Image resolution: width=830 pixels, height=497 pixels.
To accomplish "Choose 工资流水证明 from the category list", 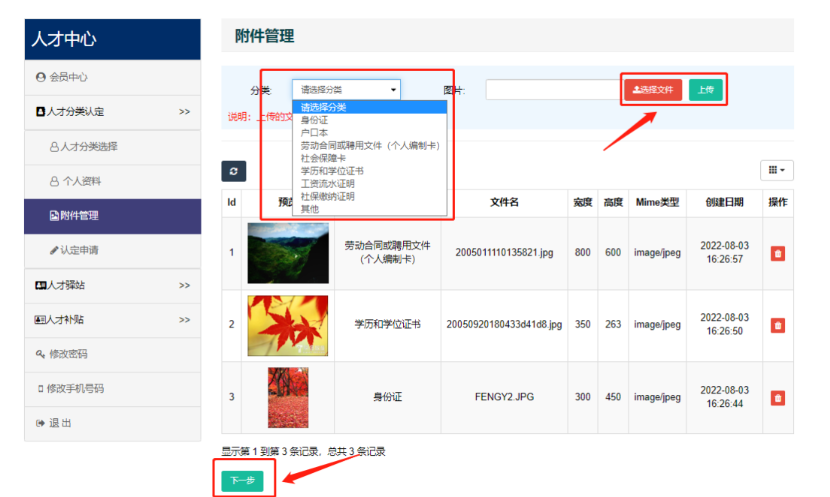I will (x=369, y=184).
